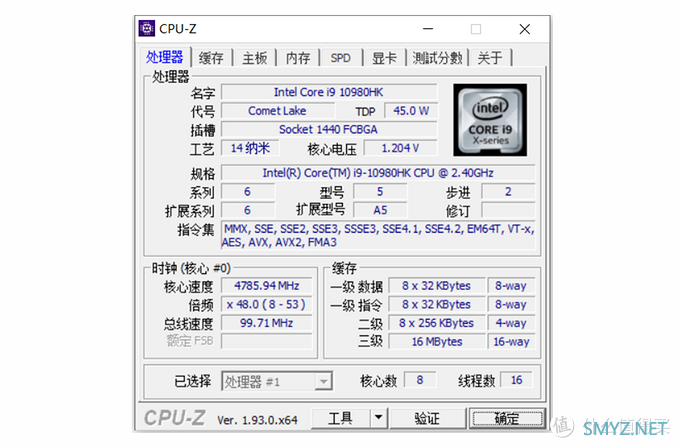Open the 测試分數 benchmark tab
Image resolution: width=680 pixels, height=448 pixels.
tap(437, 58)
